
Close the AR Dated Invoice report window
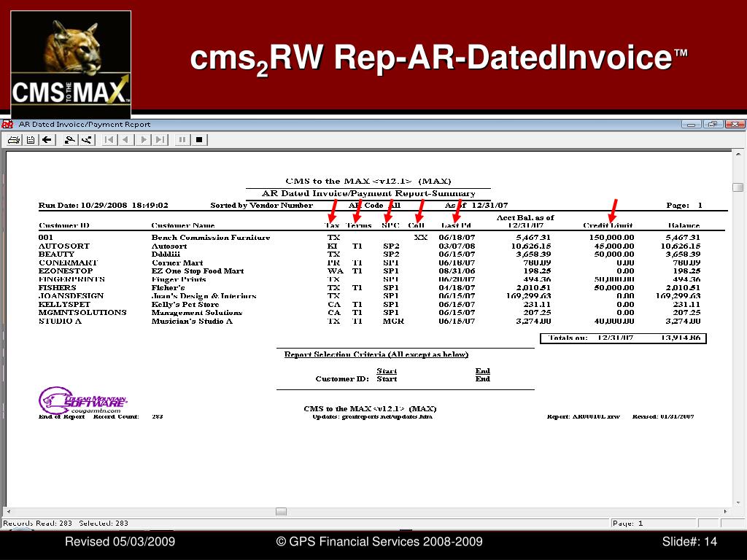click(735, 125)
